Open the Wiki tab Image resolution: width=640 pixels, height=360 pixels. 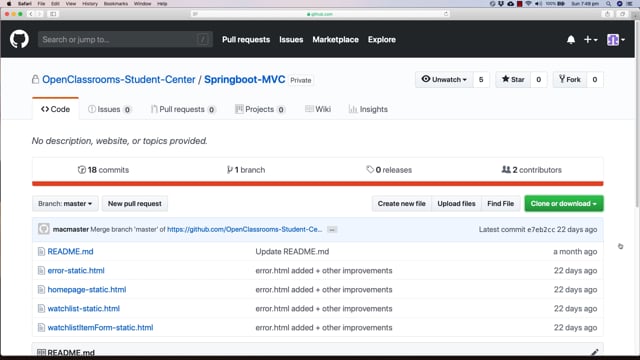318,109
